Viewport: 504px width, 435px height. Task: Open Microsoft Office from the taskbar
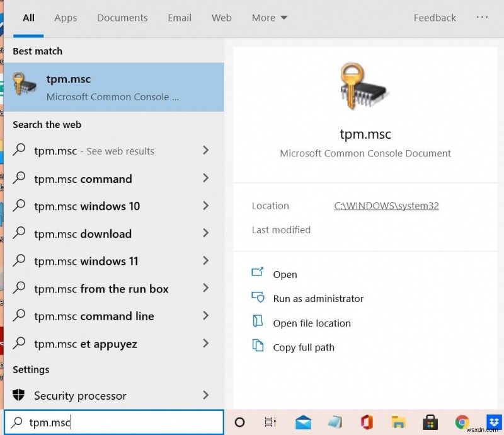pyautogui.click(x=367, y=422)
